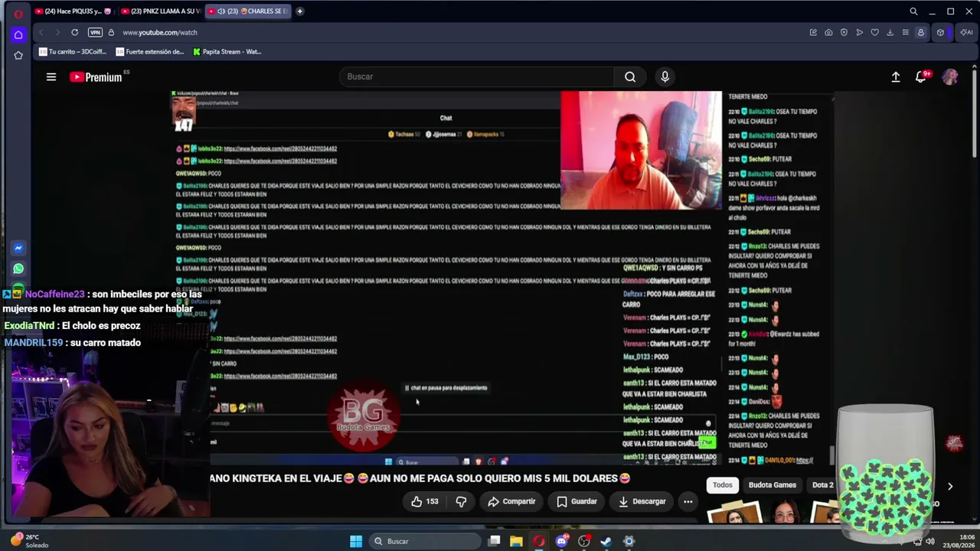Launch Messenger from the Opera sidebar
The height and width of the screenshot is (551, 980).
18,248
